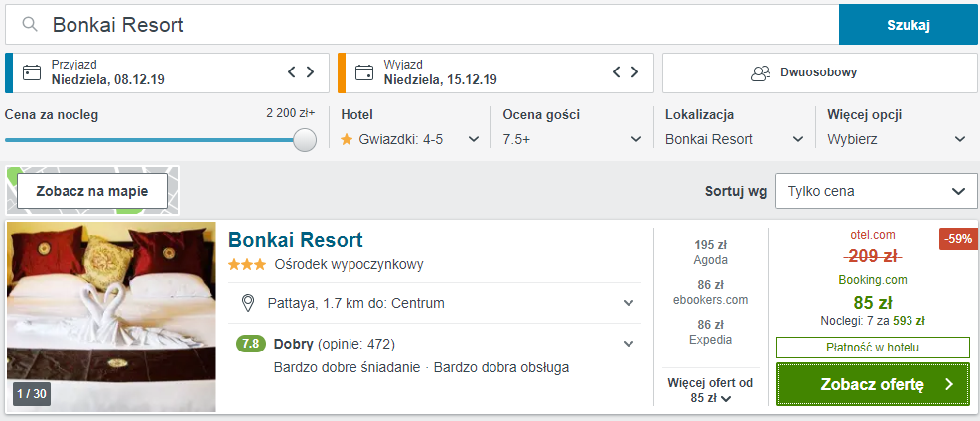Open the Ocena gości dropdown
This screenshot has width=980, height=421.
573,139
